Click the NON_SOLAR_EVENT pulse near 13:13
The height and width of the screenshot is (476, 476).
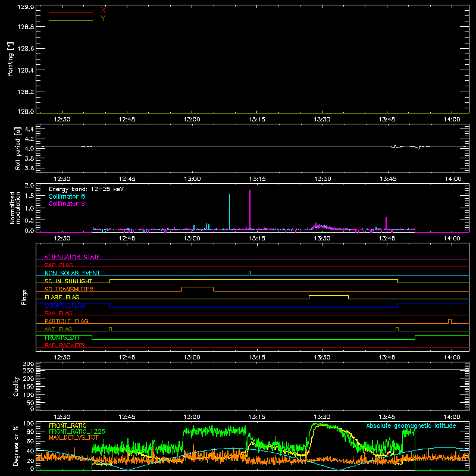(249, 273)
